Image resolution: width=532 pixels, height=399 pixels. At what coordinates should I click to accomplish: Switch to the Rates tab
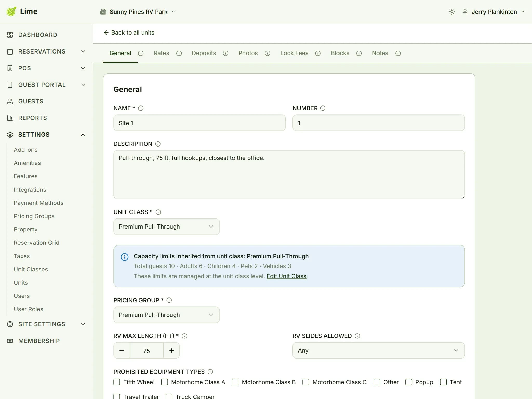coord(161,53)
